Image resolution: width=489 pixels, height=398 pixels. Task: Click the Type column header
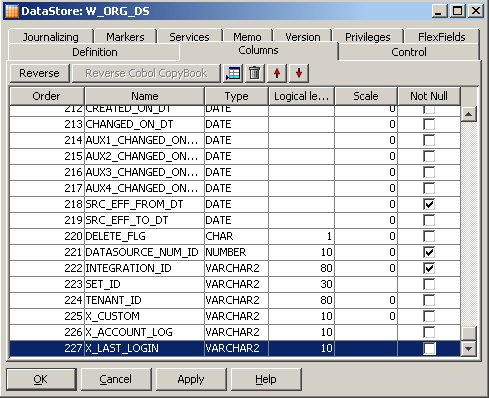(x=236, y=96)
